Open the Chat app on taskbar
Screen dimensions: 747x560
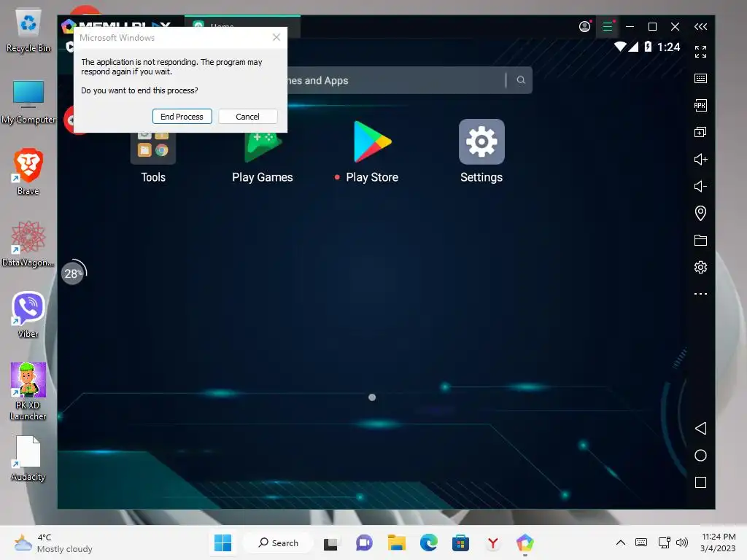point(364,542)
